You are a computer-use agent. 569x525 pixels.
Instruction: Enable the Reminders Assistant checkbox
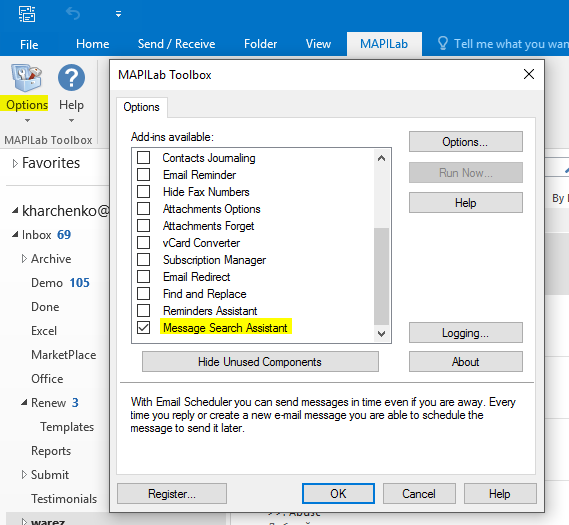coord(143,311)
